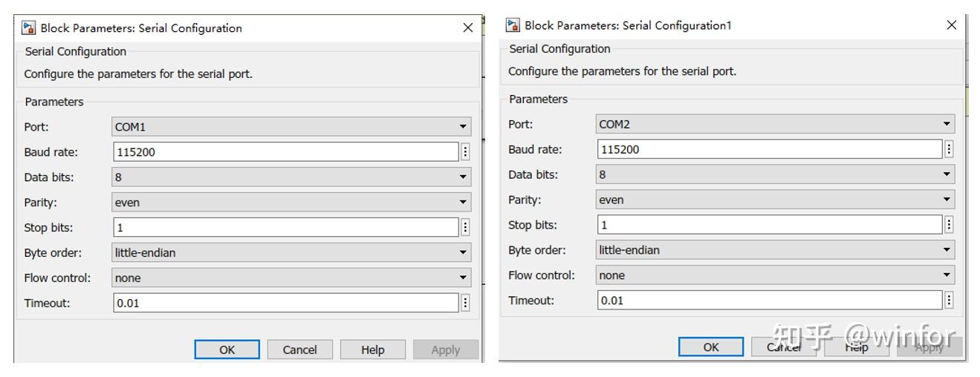The width and height of the screenshot is (980, 377).
Task: Expand Parity dropdown in Serial Configuration dialog
Action: pos(291,202)
